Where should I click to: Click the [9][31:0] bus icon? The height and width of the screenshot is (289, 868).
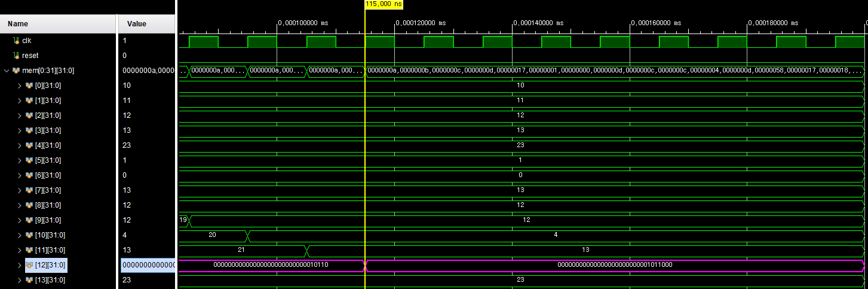tap(29, 220)
